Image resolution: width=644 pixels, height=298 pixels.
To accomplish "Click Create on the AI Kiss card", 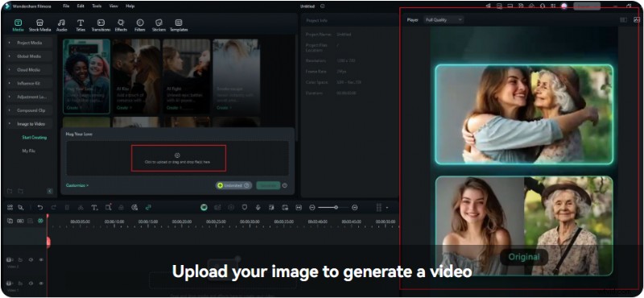I will tap(122, 108).
